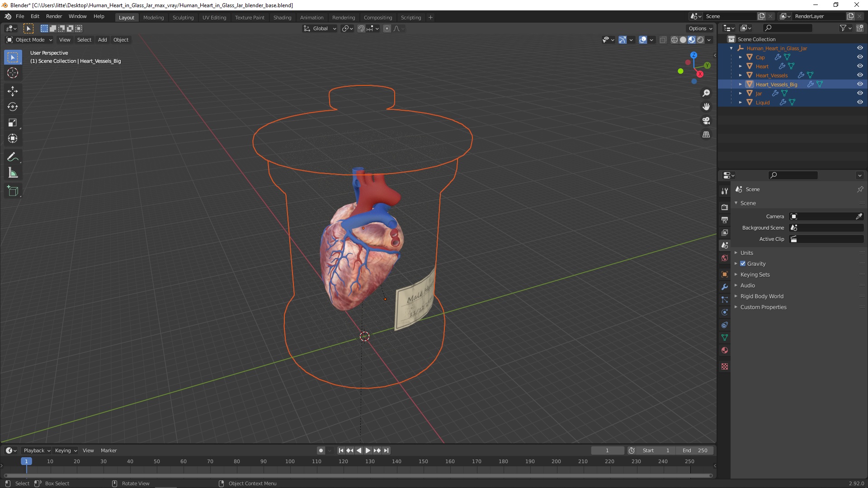Select the Measure tool
Viewport: 868px width, 488px height.
(13, 173)
